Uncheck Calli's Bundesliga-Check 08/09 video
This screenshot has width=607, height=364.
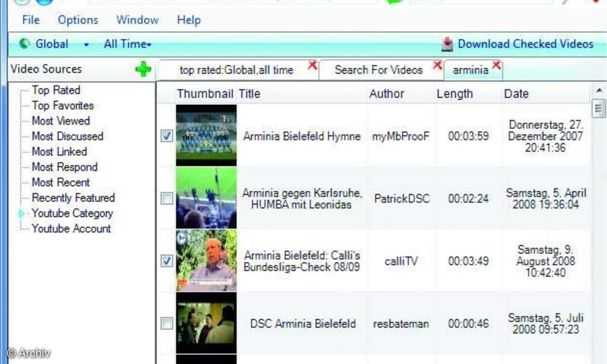[166, 261]
